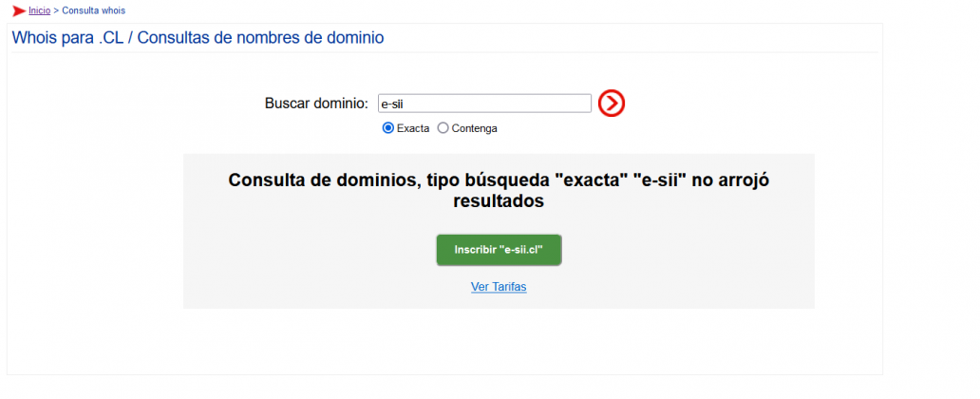Click the Contenga label text
The width and height of the screenshot is (980, 399).
pyautogui.click(x=475, y=128)
